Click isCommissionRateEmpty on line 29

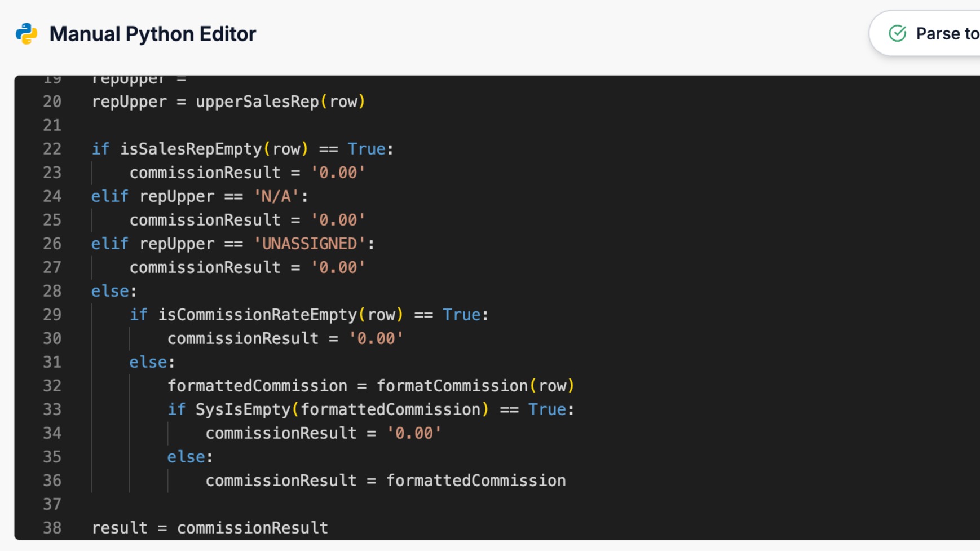(257, 315)
